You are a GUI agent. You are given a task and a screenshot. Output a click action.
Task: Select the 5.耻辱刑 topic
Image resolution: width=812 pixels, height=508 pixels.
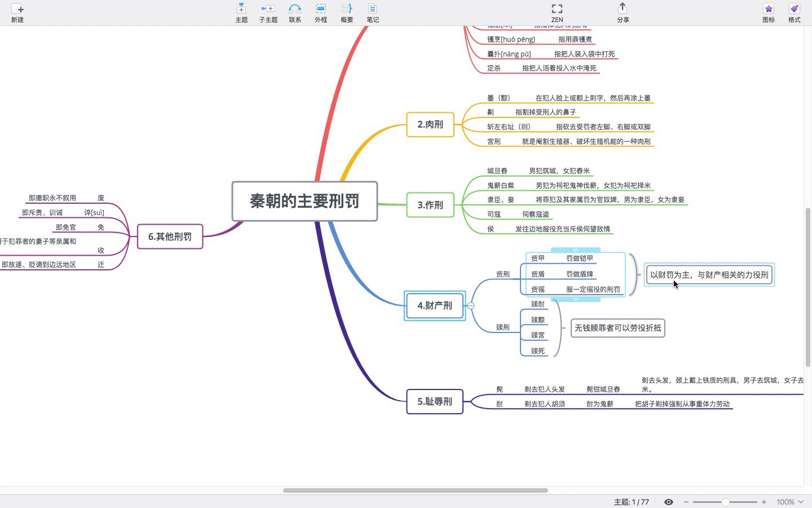point(435,401)
